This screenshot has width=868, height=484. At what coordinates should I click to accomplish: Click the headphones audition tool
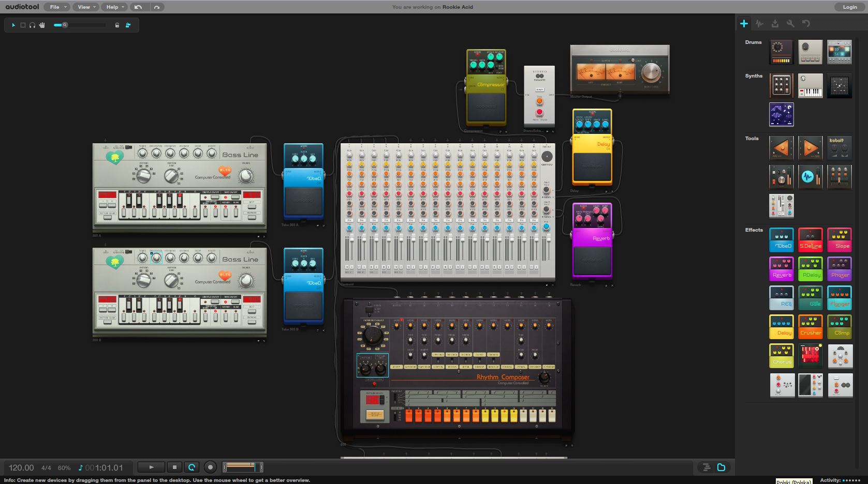[33, 25]
